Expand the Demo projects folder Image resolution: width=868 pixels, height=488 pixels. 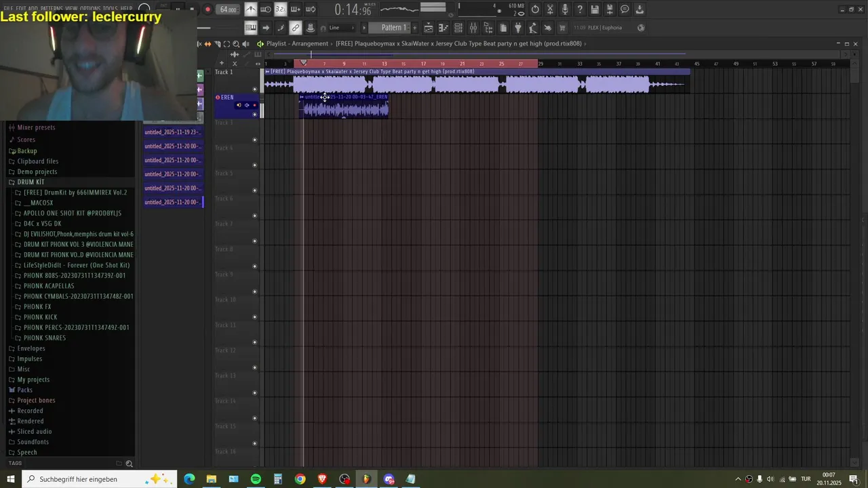tap(37, 172)
